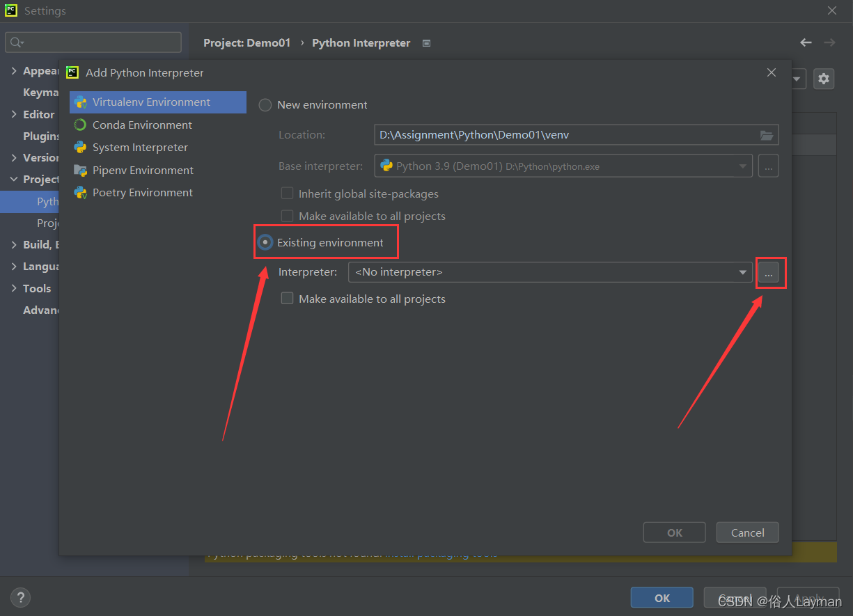
Task: Expand the Version Control settings category
Action: 14,157
